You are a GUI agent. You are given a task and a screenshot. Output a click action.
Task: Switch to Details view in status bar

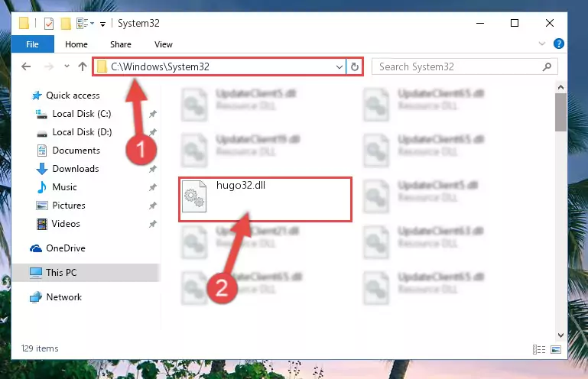pos(539,349)
